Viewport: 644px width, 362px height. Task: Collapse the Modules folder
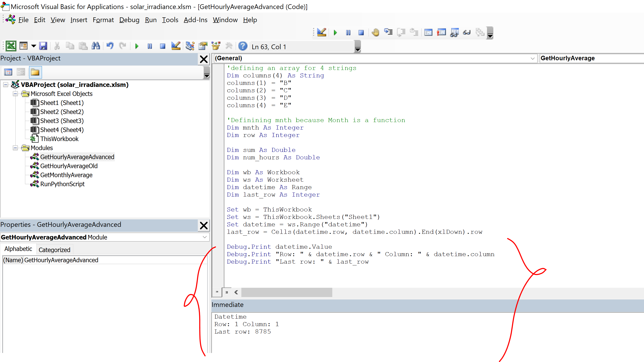16,148
